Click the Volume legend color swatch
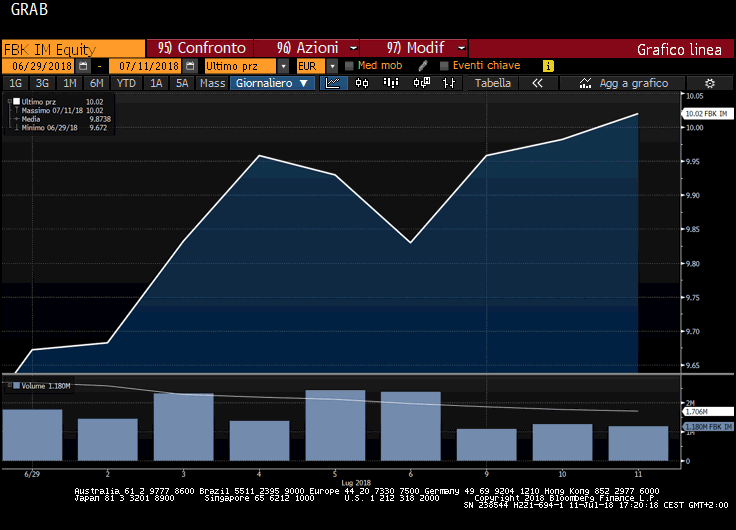 pyautogui.click(x=17, y=385)
